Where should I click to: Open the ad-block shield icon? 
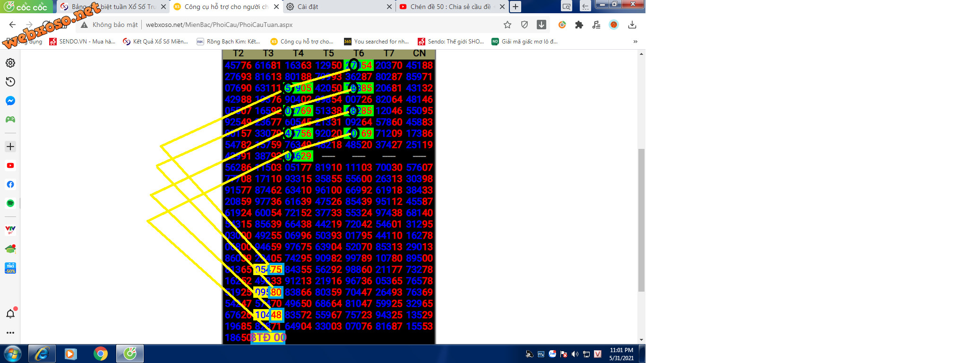(524, 25)
